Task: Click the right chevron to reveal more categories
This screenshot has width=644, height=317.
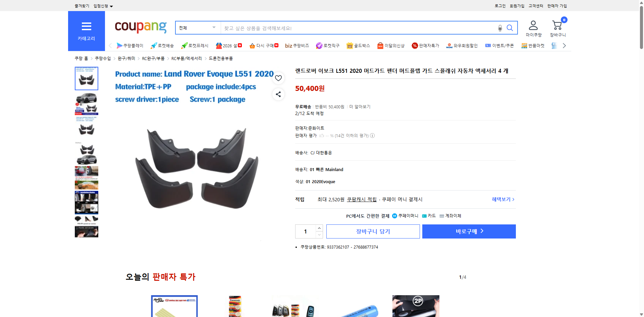Action: coord(564,46)
